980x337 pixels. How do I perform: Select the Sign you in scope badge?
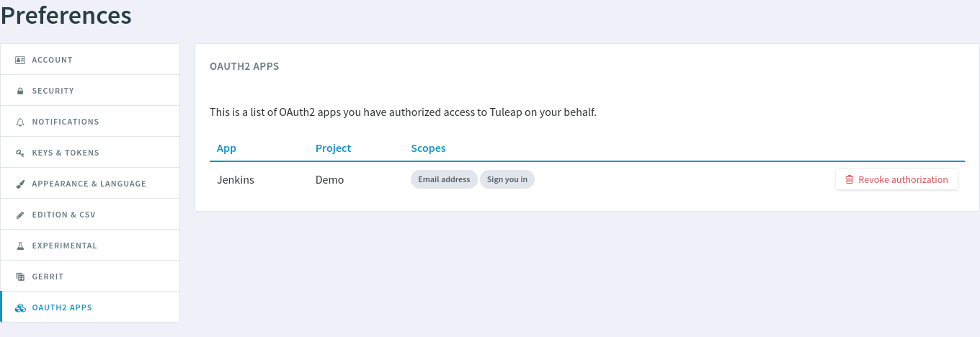tap(507, 179)
